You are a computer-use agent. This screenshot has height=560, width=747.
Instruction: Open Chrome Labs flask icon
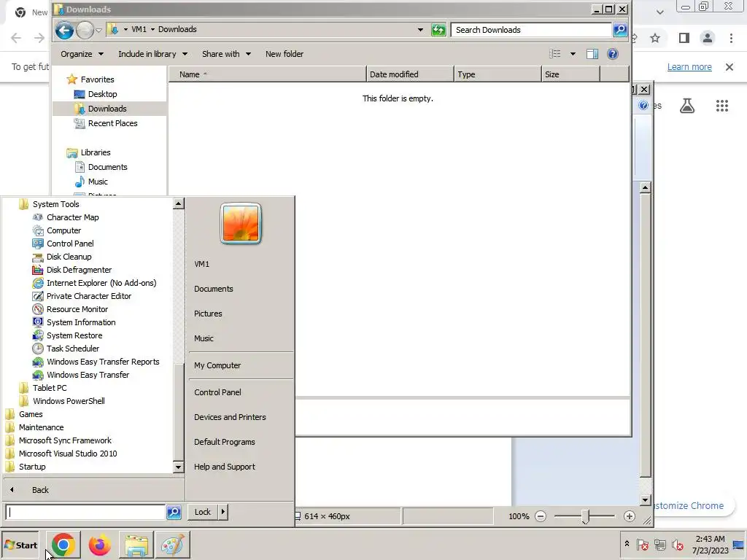point(687,106)
